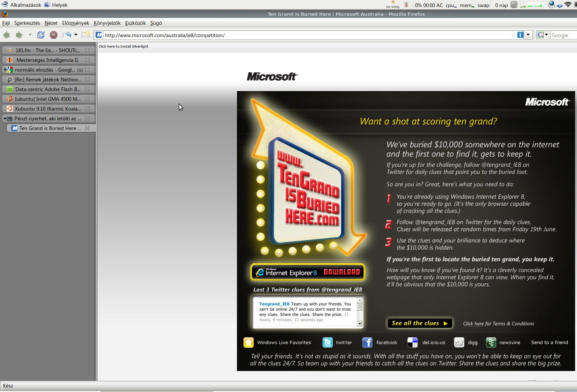Switch to Xubuntu 9.10 Karmic Koala tab
The image size is (577, 392).
pyautogui.click(x=48, y=108)
